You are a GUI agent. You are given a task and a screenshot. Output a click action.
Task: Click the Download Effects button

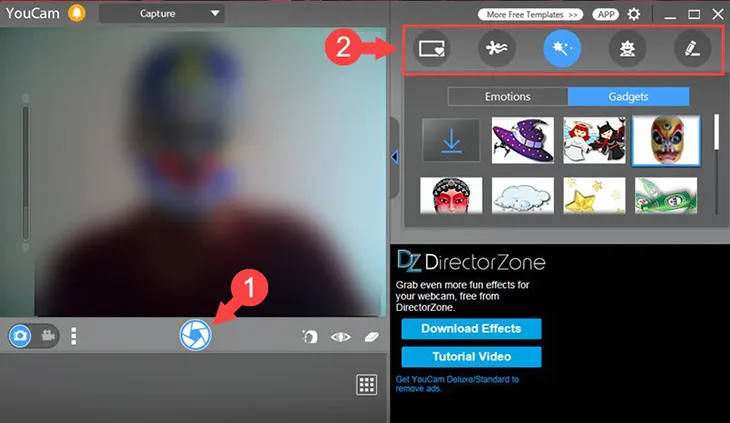coord(471,329)
